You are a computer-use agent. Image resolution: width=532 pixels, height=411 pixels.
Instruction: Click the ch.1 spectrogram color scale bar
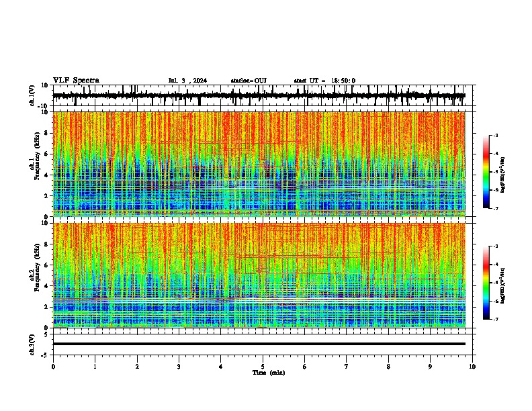486,172
